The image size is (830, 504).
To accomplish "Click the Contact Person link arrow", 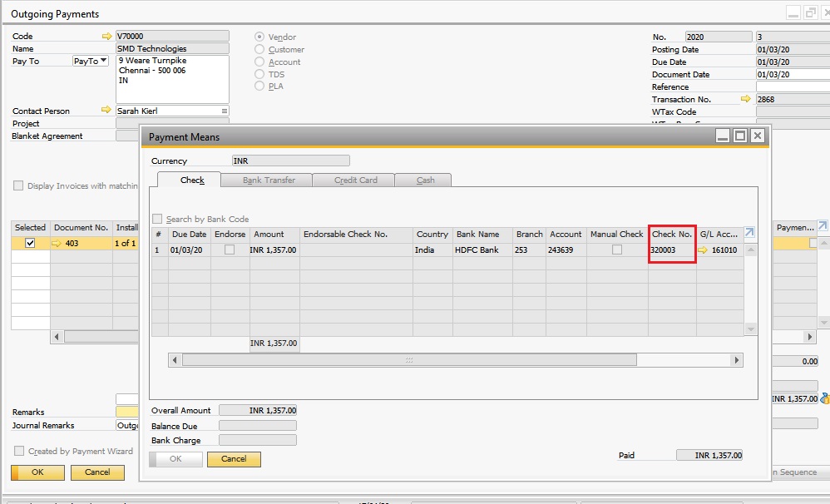I will click(107, 111).
